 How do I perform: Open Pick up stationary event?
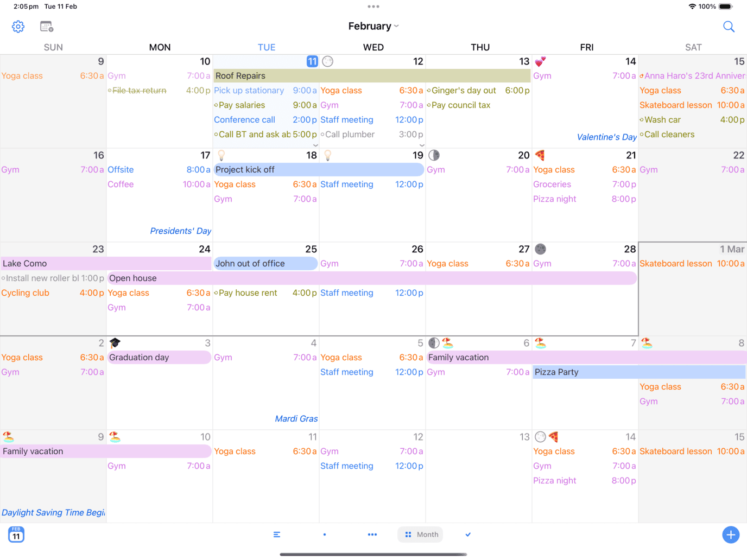(x=265, y=91)
